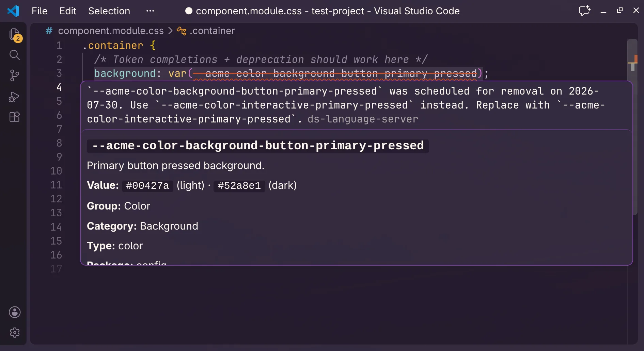Click the #00427a light value in hover
Screen dimensions: 644x351
coord(147,186)
